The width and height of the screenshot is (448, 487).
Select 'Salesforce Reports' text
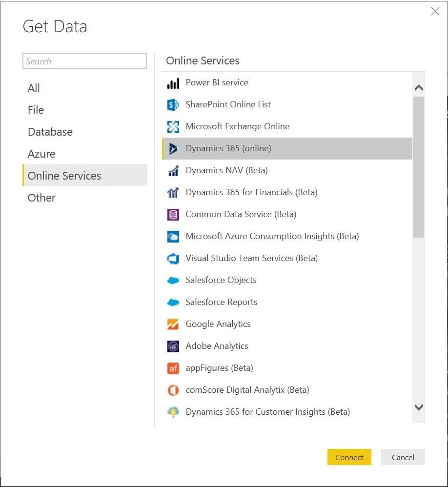point(221,302)
